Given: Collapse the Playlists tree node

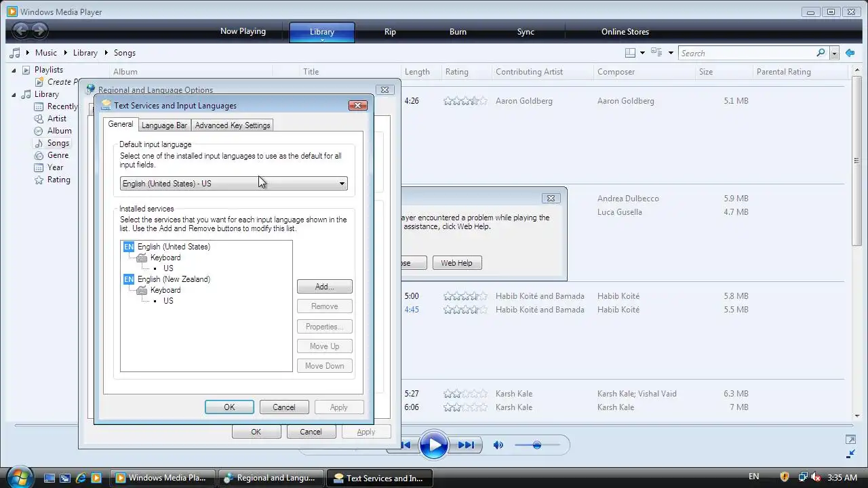Looking at the screenshot, I should (14, 70).
